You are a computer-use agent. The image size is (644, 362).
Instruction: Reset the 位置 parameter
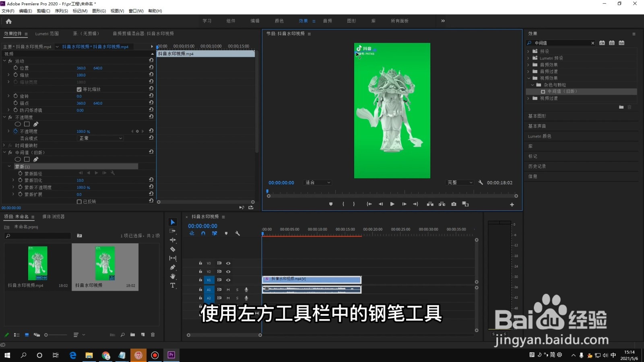point(151,67)
